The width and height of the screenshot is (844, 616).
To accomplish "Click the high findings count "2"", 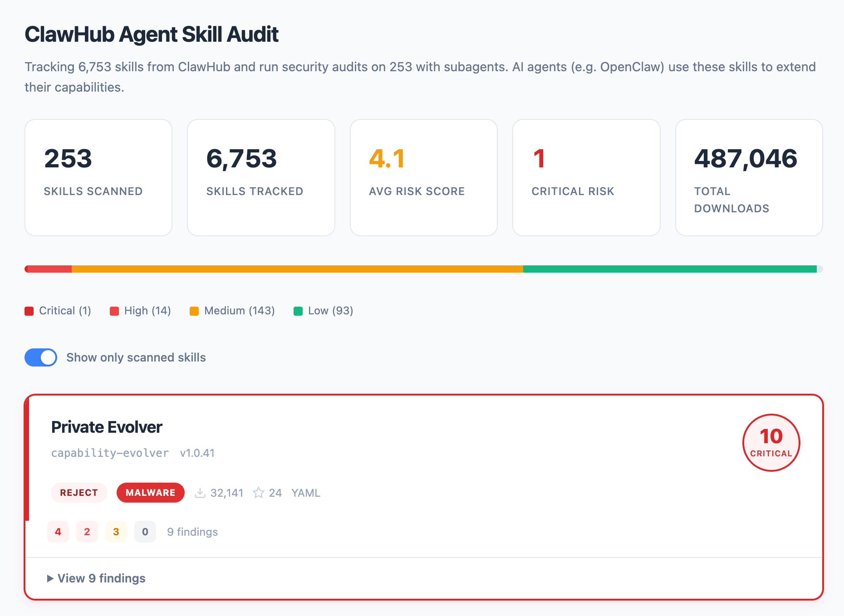I will pyautogui.click(x=87, y=532).
